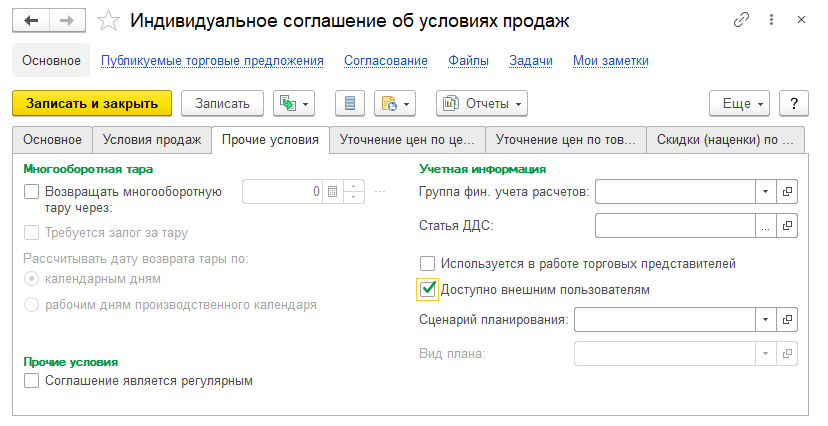Open the Публикуемые торговые предложения link
Screen dimensions: 828x426
(x=212, y=61)
